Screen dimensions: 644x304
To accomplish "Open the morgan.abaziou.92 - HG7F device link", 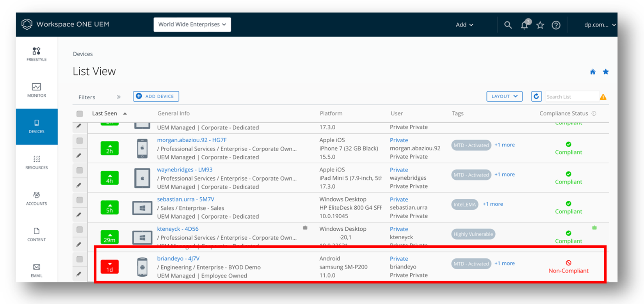I will [x=192, y=140].
